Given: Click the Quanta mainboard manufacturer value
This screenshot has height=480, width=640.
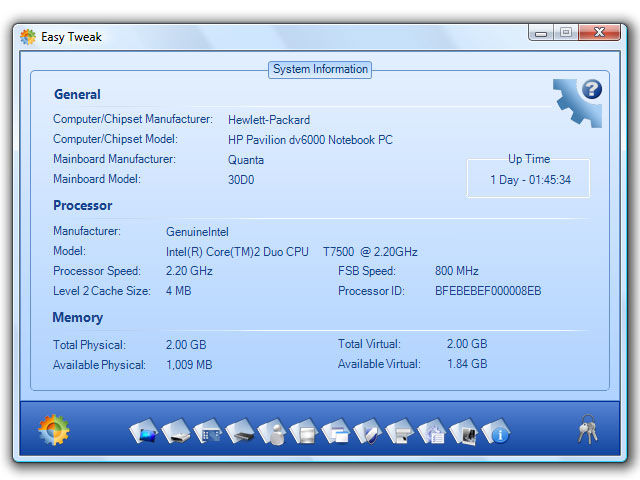Looking at the screenshot, I should (x=246, y=160).
